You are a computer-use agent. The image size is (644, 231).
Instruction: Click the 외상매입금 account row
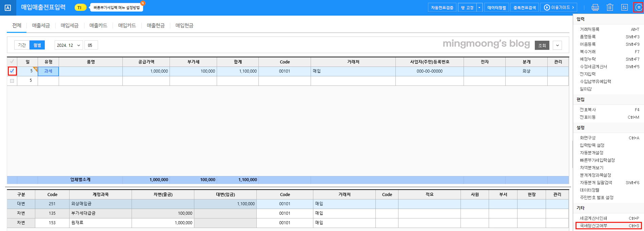click(x=288, y=204)
